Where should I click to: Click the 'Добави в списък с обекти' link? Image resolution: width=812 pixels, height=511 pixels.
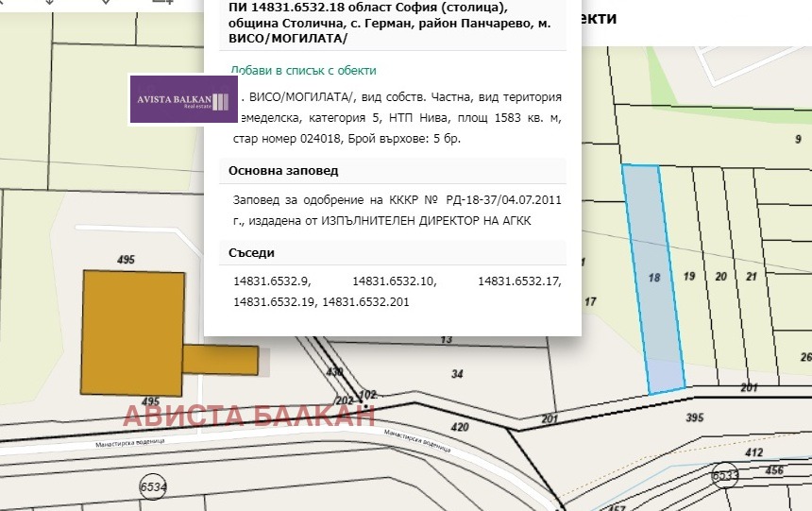click(303, 70)
